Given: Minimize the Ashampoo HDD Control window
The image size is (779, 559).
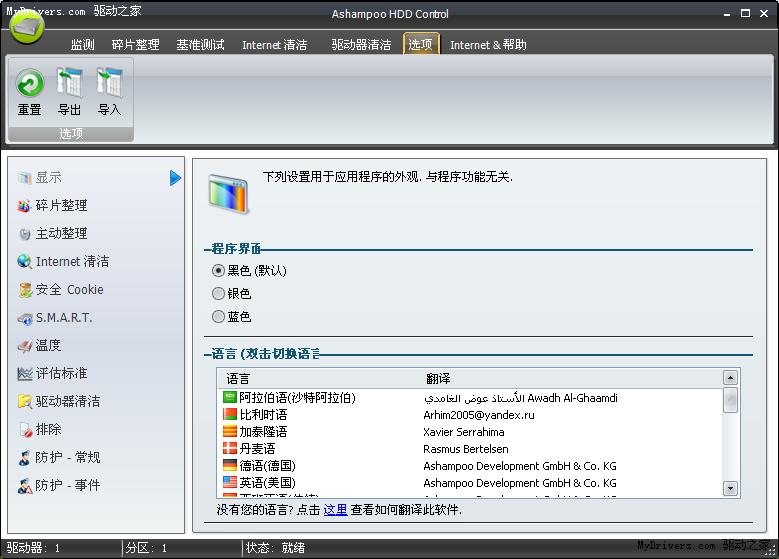Looking at the screenshot, I should 727,14.
